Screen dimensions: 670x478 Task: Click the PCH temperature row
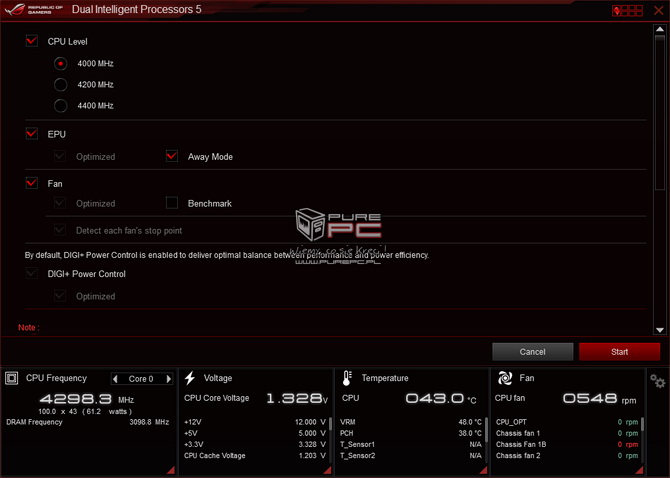[411, 433]
